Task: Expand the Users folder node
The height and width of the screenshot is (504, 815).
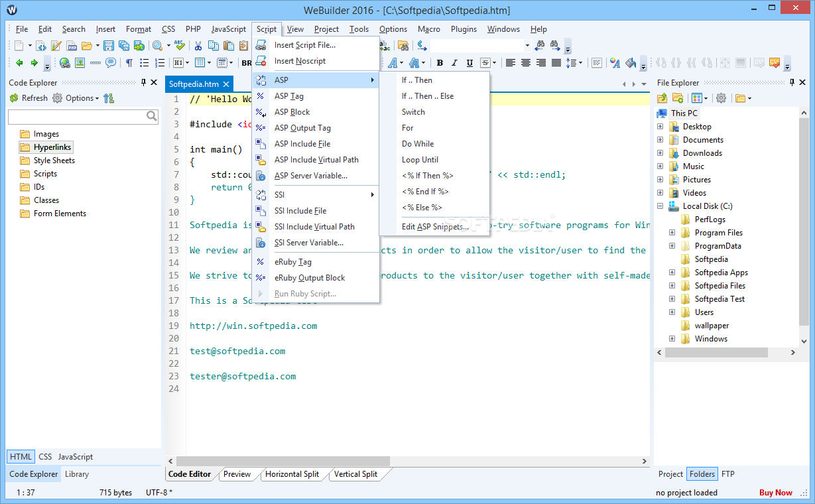Action: [x=672, y=312]
